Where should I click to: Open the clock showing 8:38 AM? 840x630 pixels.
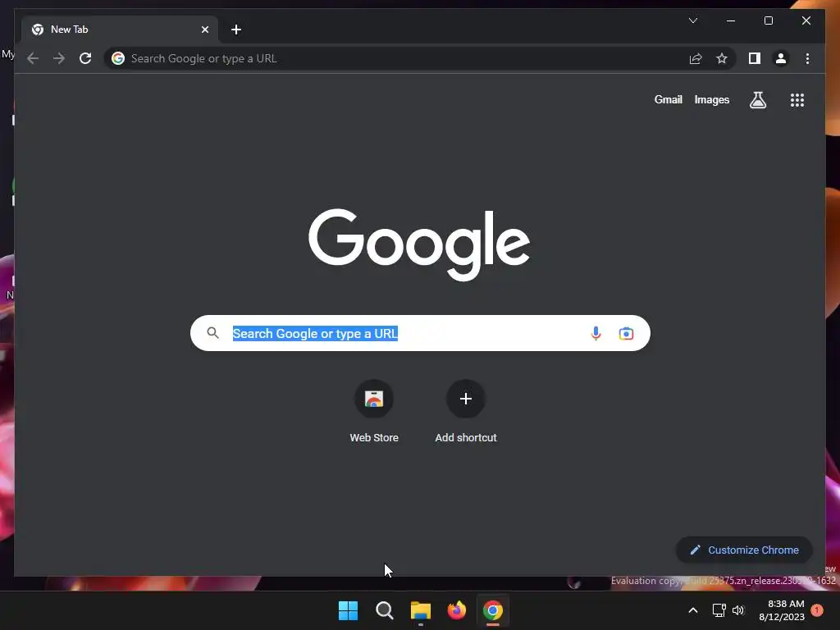pyautogui.click(x=781, y=610)
